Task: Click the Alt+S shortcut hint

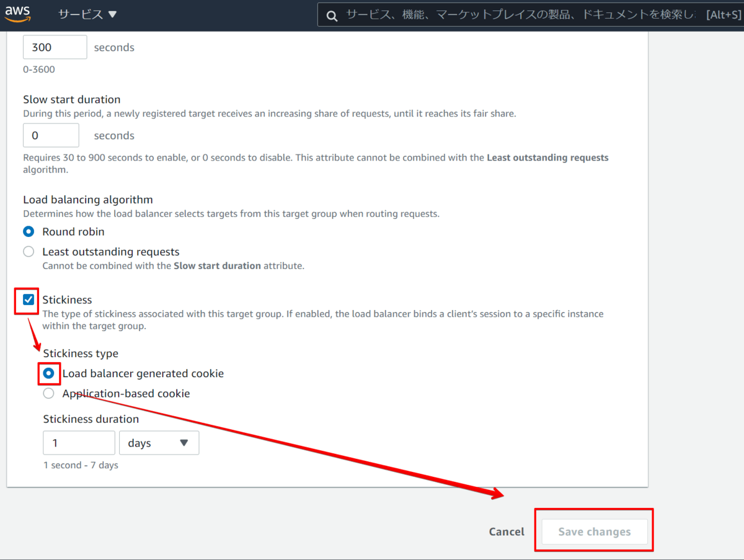Action: (724, 15)
